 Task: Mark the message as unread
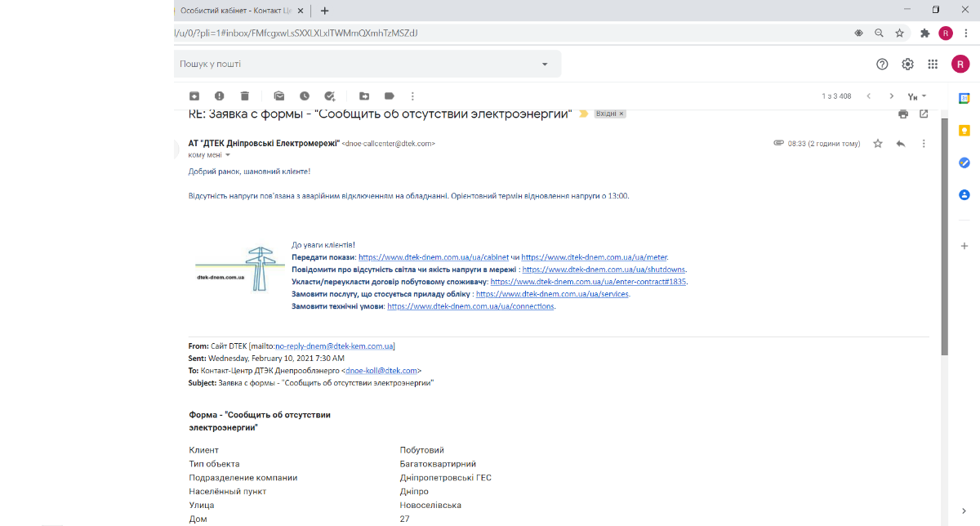tap(278, 96)
